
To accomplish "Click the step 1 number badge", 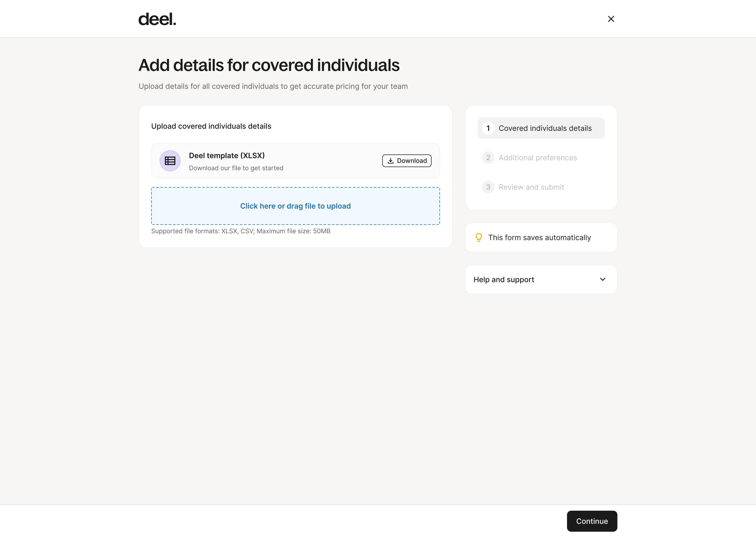I will pyautogui.click(x=488, y=128).
